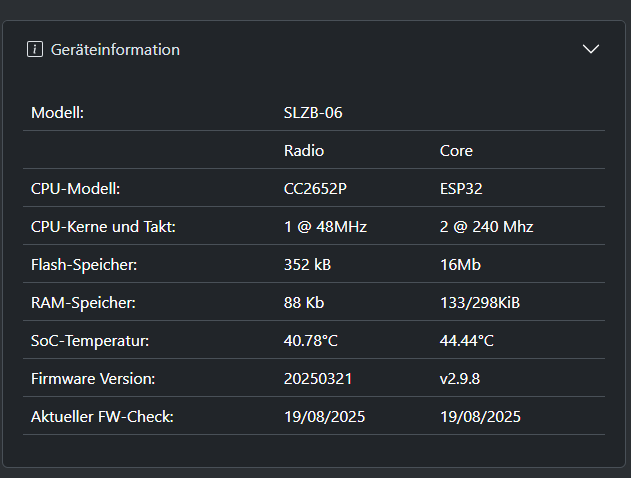Click the Radio column header

coord(304,150)
